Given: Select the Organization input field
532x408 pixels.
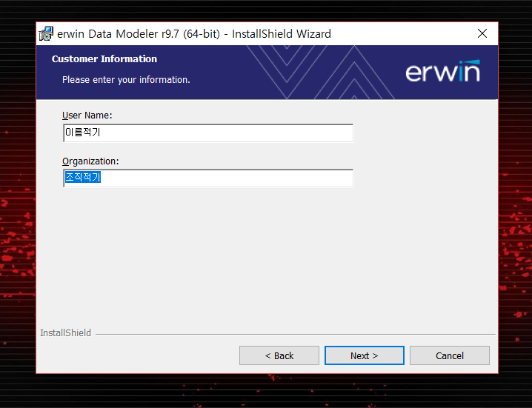Looking at the screenshot, I should (208, 178).
